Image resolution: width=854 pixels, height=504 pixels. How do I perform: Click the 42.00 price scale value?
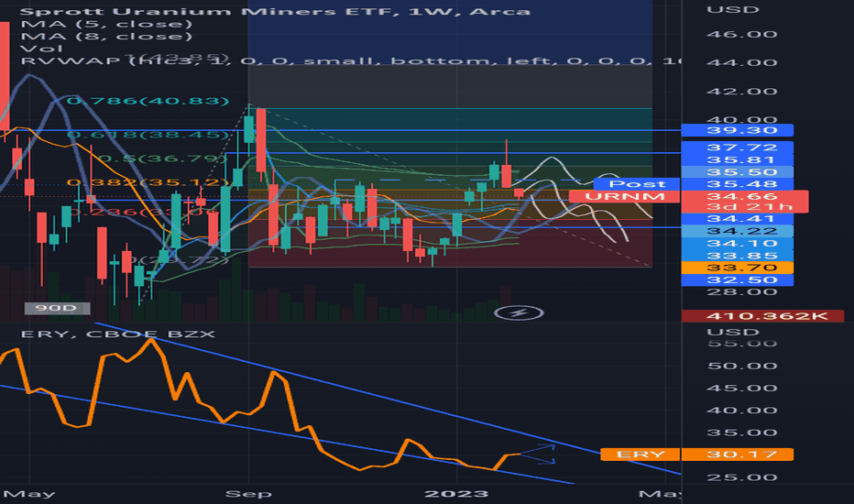click(x=742, y=92)
